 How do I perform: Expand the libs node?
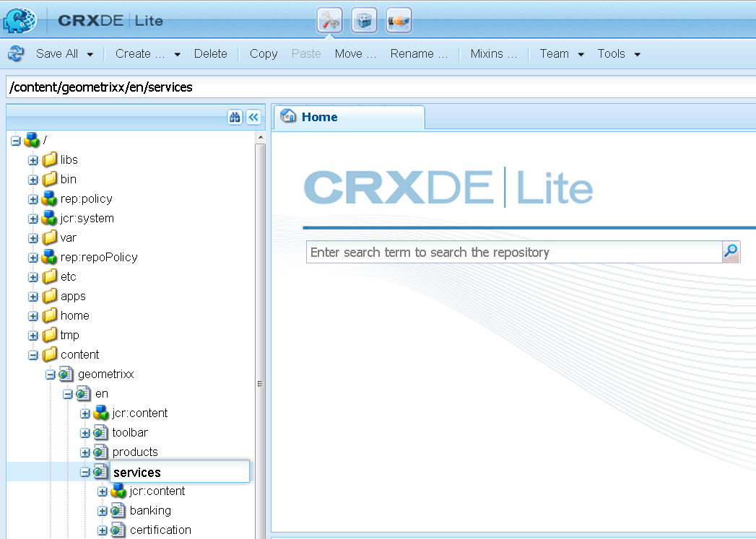(x=32, y=160)
